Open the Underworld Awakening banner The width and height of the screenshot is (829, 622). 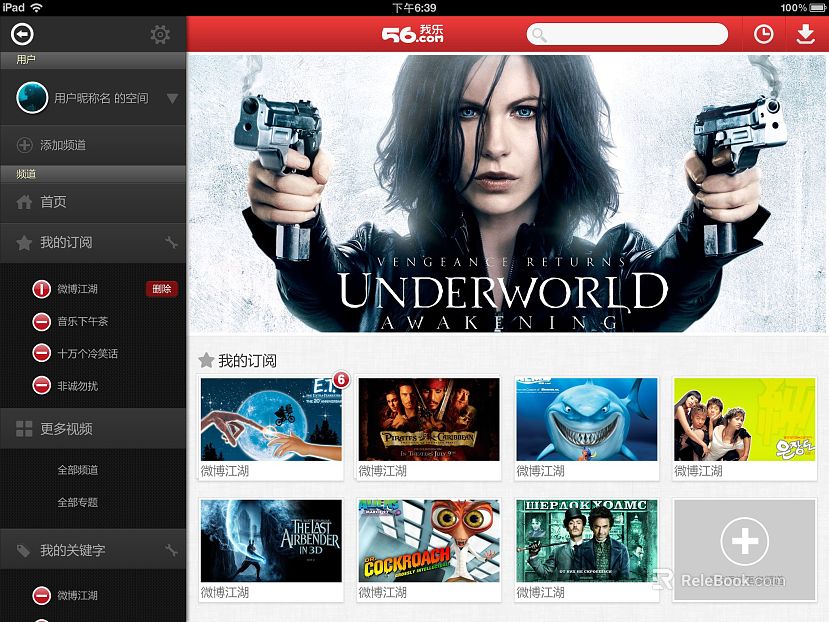[x=506, y=194]
